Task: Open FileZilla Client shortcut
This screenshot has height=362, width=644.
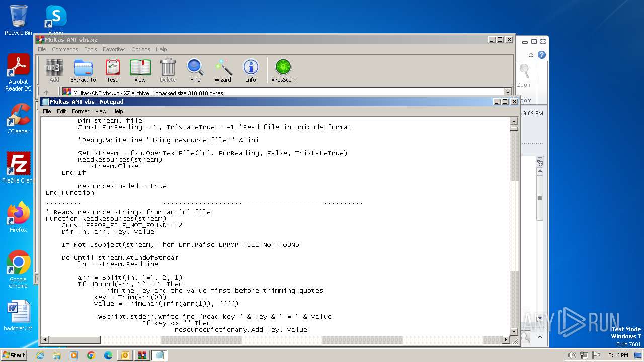Action: (18, 167)
